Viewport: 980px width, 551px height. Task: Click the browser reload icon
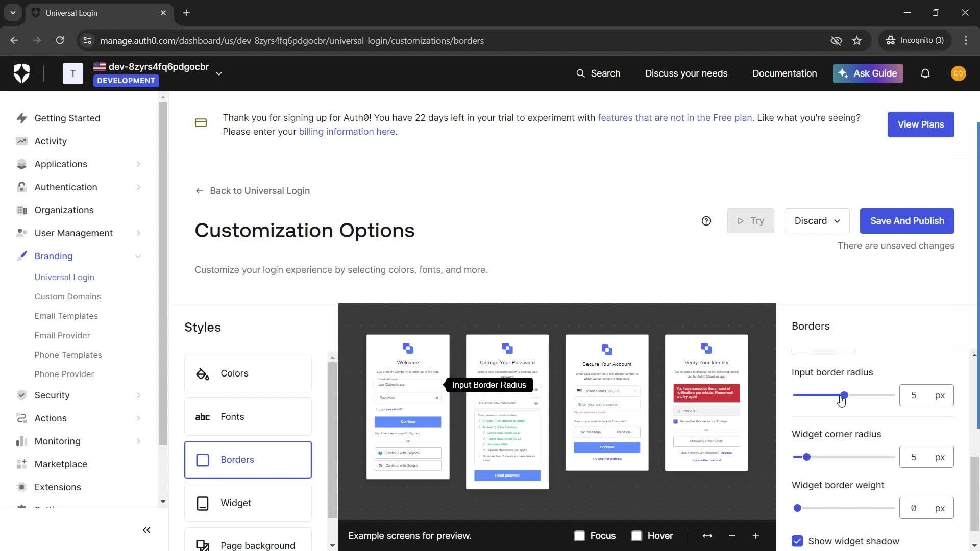[60, 40]
